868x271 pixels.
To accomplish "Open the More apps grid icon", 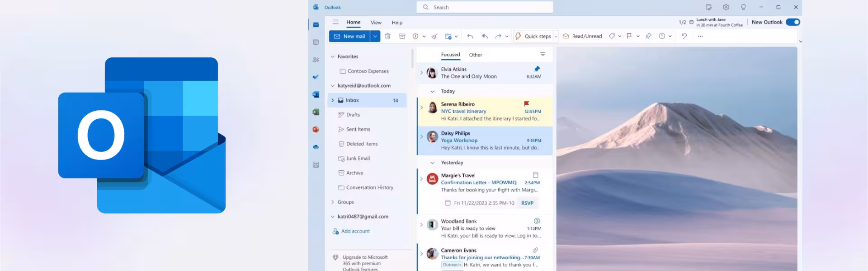I will 316,164.
